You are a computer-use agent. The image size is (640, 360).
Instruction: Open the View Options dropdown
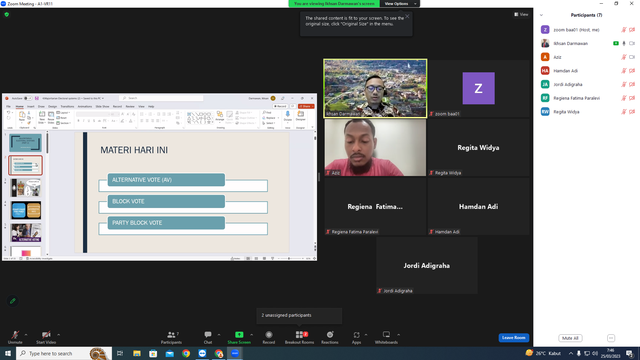pos(400,4)
